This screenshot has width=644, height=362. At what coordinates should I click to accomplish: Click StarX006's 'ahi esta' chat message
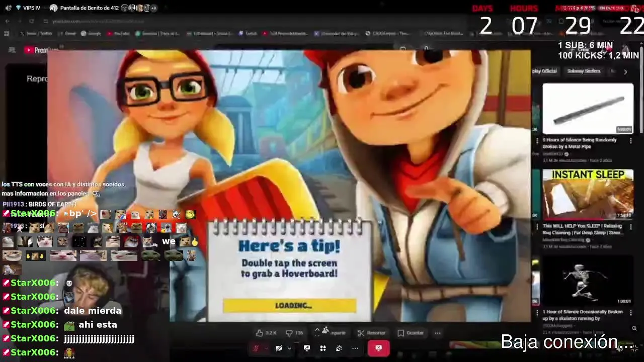91,325
